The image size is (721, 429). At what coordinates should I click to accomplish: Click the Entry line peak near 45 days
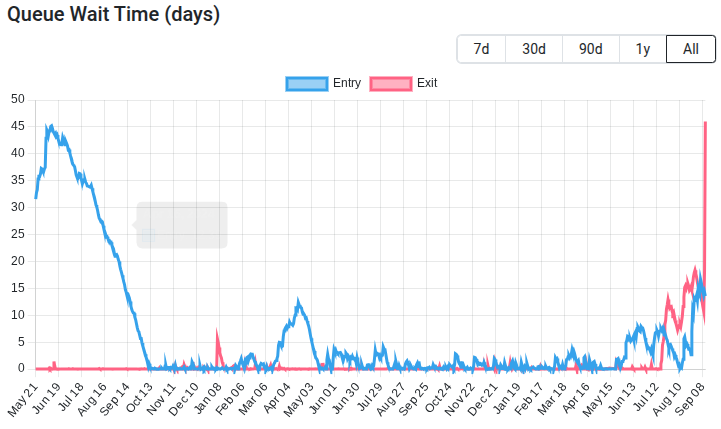48,127
